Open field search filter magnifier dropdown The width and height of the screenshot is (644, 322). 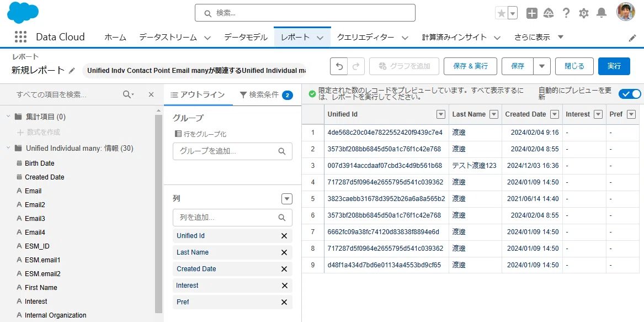[129, 94]
